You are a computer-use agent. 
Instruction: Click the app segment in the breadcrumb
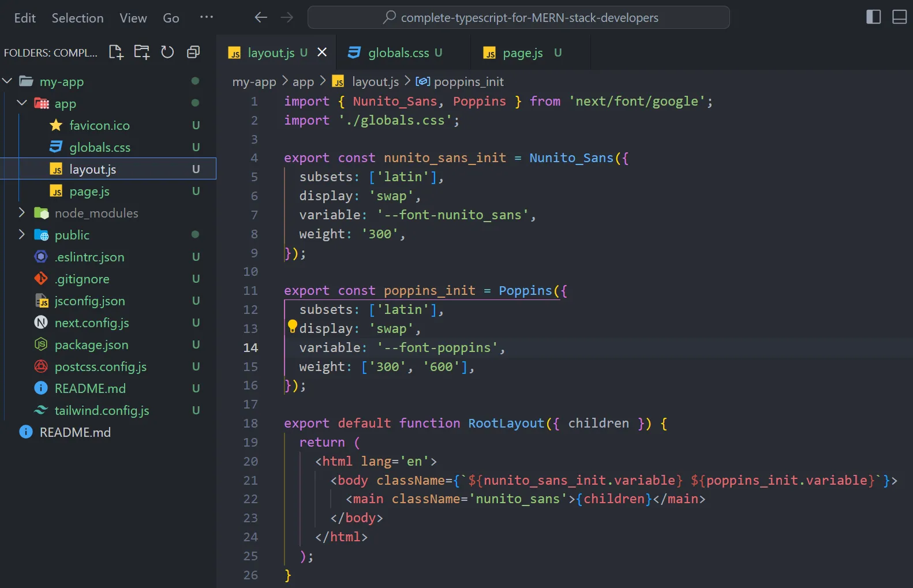(303, 82)
